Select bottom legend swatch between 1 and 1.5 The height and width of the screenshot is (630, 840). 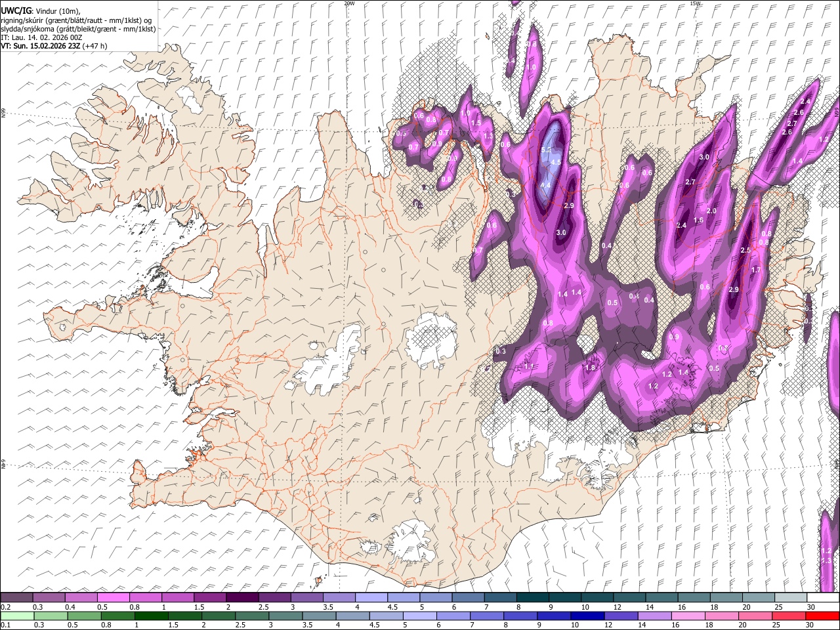pyautogui.click(x=151, y=616)
